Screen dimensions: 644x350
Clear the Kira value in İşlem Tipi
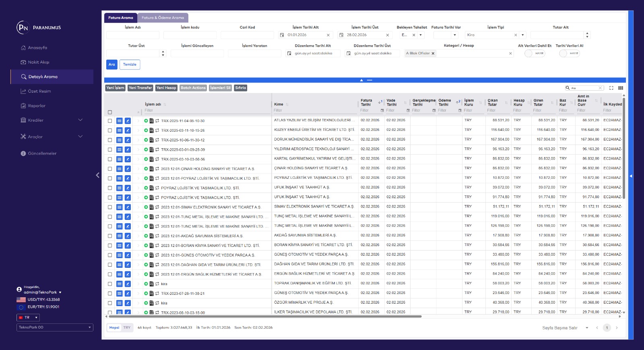coord(516,35)
